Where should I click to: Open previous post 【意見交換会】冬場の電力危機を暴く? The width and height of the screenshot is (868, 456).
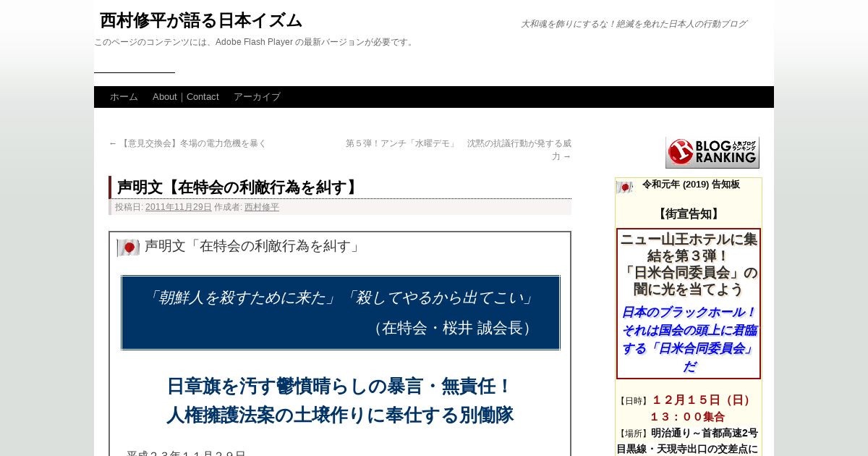pos(188,143)
